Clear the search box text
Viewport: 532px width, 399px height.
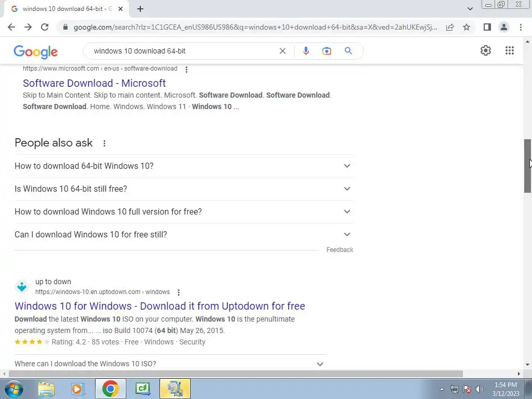coord(282,51)
